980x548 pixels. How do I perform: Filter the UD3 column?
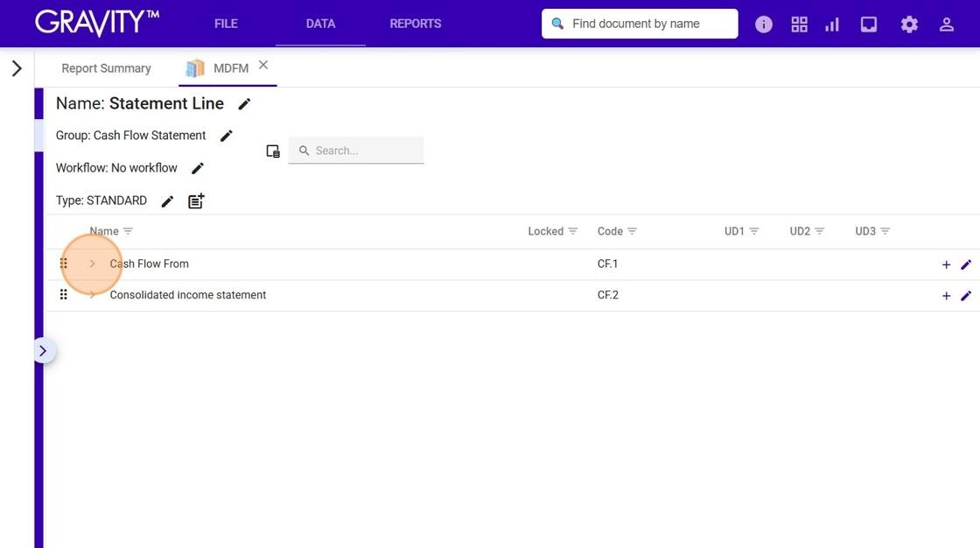(885, 231)
